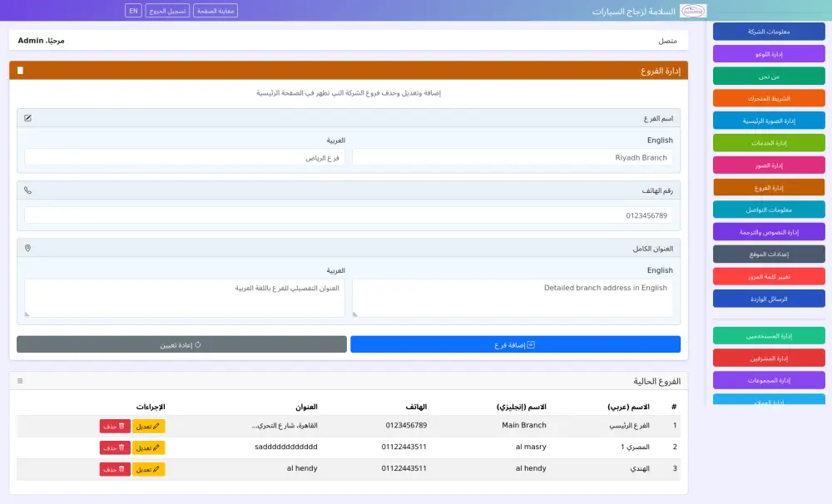This screenshot has height=504, width=832.
Task: Open إدارة المشرفين in the sidebar
Action: [769, 358]
